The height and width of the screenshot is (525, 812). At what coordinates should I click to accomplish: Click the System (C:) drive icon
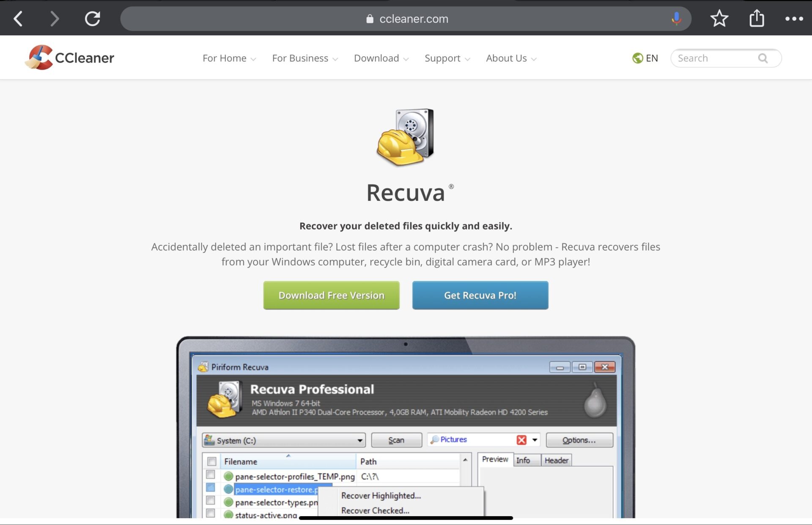click(209, 440)
